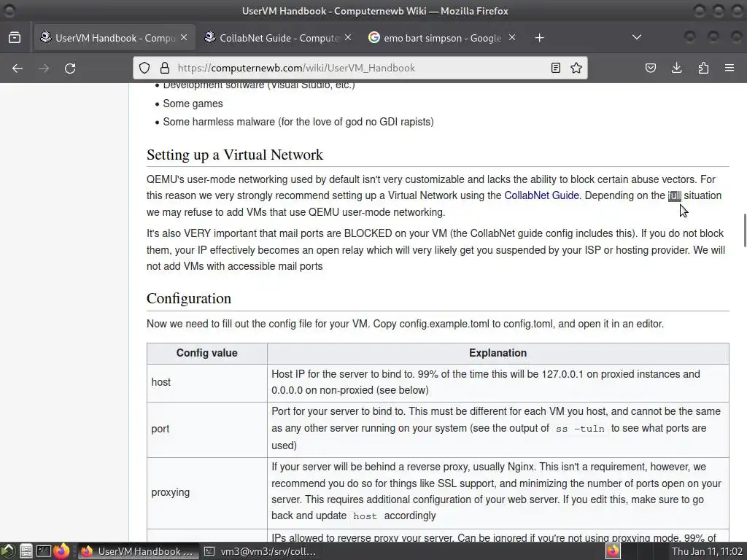Click the forward navigation arrow
The image size is (747, 560).
[44, 68]
